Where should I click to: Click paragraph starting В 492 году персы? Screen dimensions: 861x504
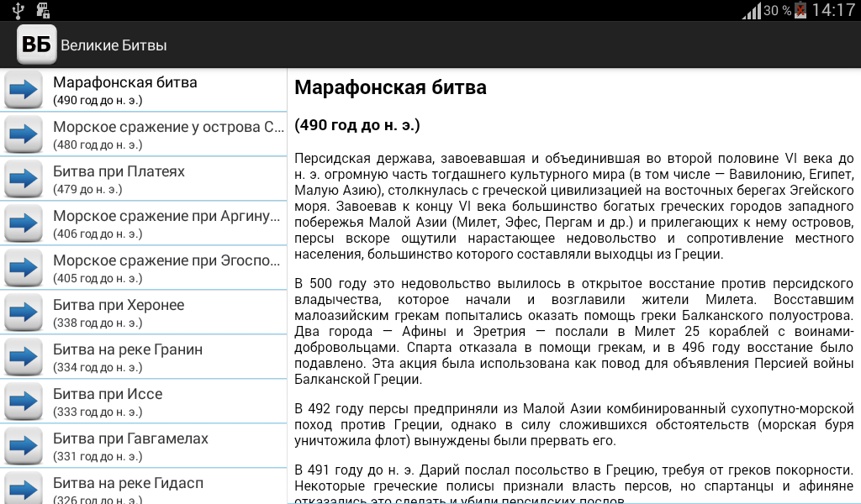(573, 424)
